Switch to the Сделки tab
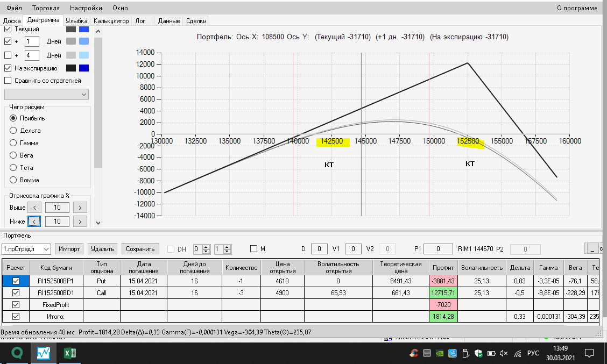 point(196,21)
